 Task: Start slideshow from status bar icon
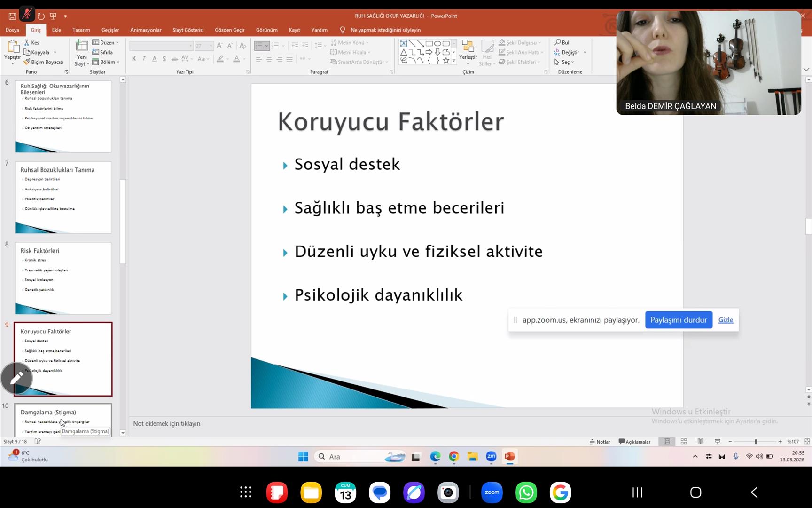(717, 442)
